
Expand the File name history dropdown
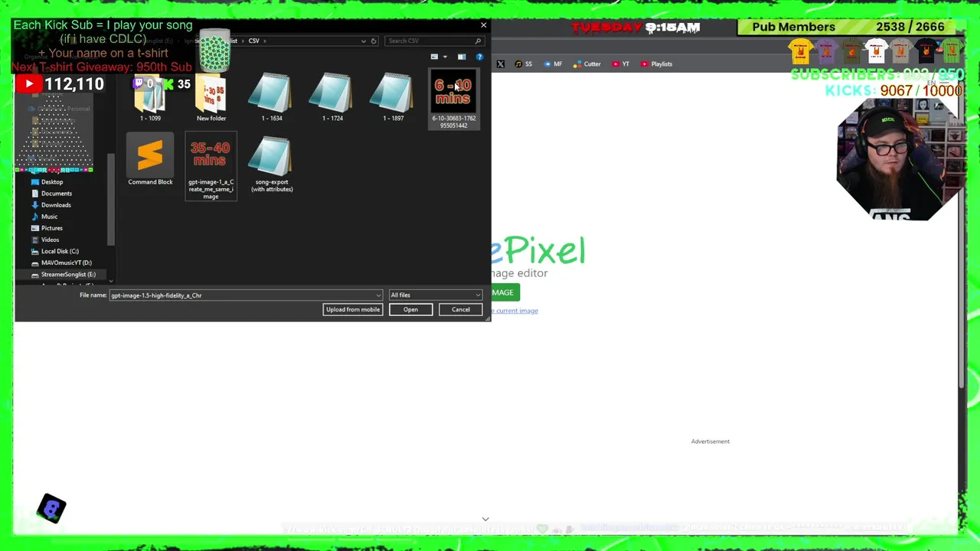378,295
